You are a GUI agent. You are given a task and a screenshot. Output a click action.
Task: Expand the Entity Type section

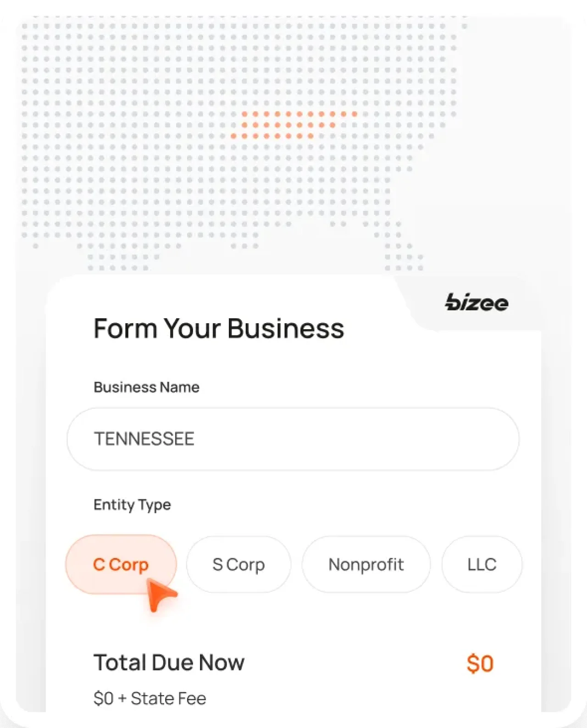click(x=132, y=504)
